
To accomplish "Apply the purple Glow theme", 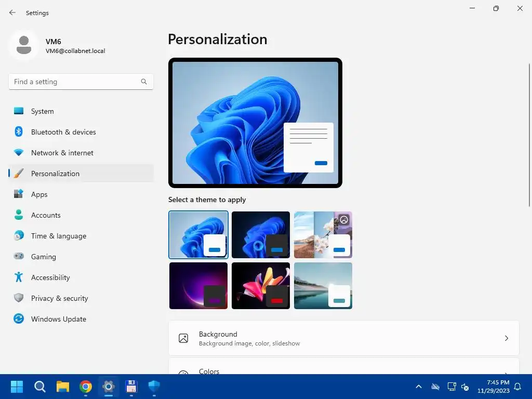I will tap(198, 286).
